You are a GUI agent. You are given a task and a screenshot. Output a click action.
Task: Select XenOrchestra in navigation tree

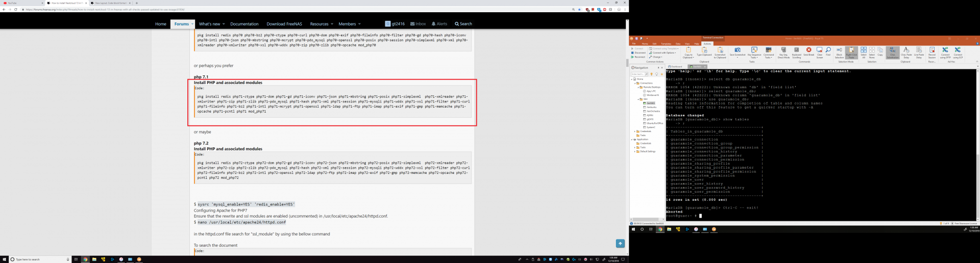pos(652,111)
